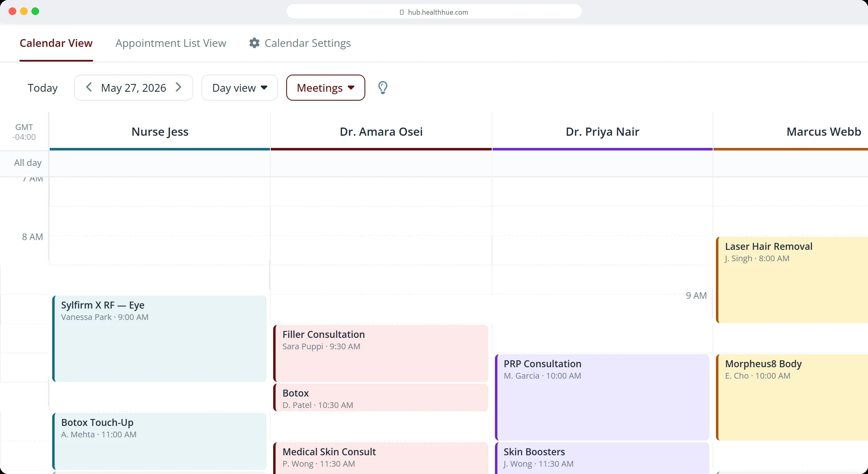This screenshot has height=474, width=868.
Task: Click the browser address bar hub.healthhue.com
Action: tap(434, 12)
